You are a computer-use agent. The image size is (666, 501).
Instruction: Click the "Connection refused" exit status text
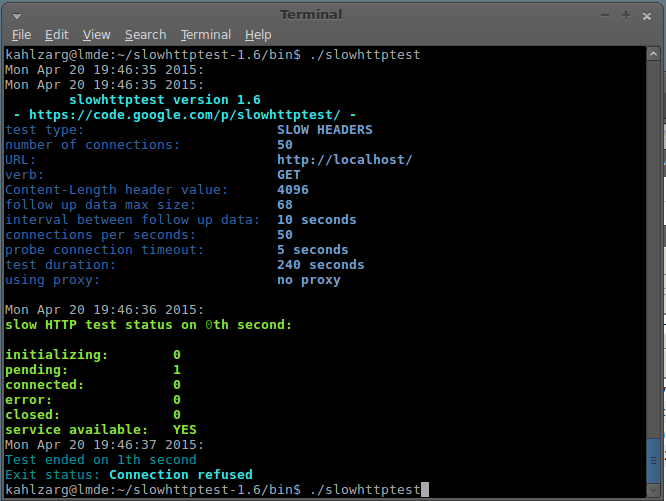pos(180,474)
